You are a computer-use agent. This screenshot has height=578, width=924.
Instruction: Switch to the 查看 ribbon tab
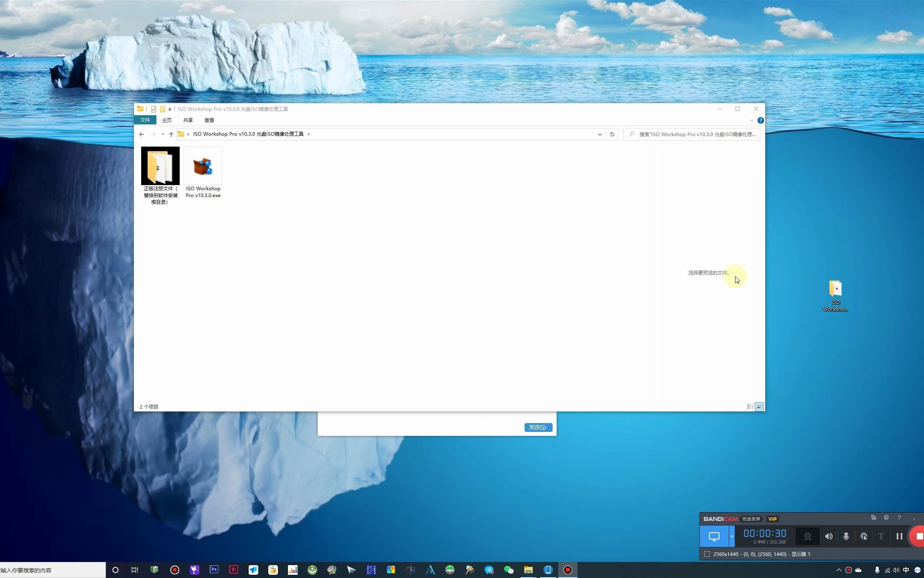(209, 120)
